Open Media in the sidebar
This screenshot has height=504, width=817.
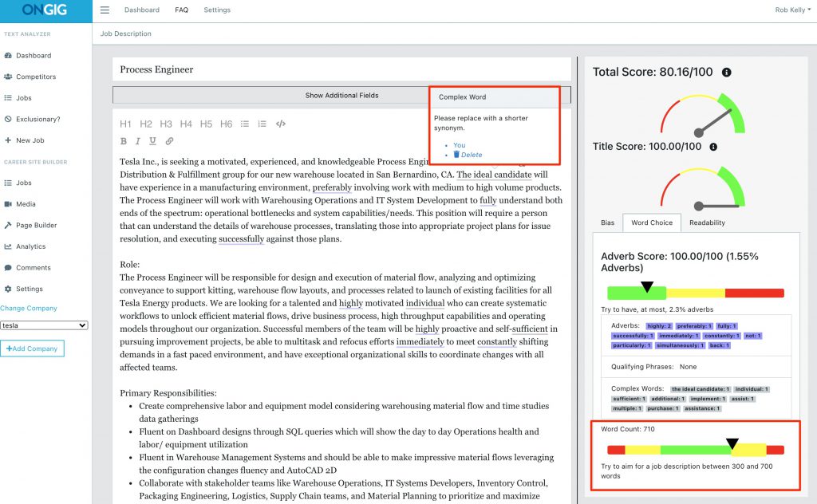20,204
